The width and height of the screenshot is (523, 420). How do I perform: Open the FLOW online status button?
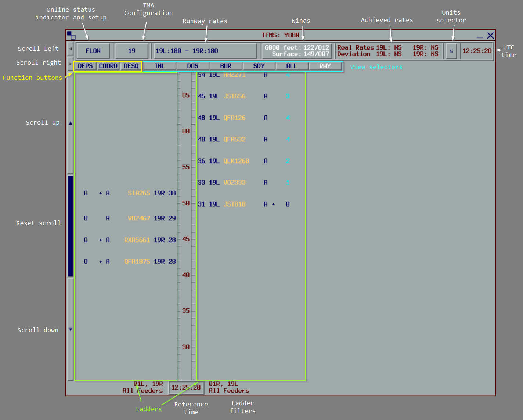click(x=93, y=51)
